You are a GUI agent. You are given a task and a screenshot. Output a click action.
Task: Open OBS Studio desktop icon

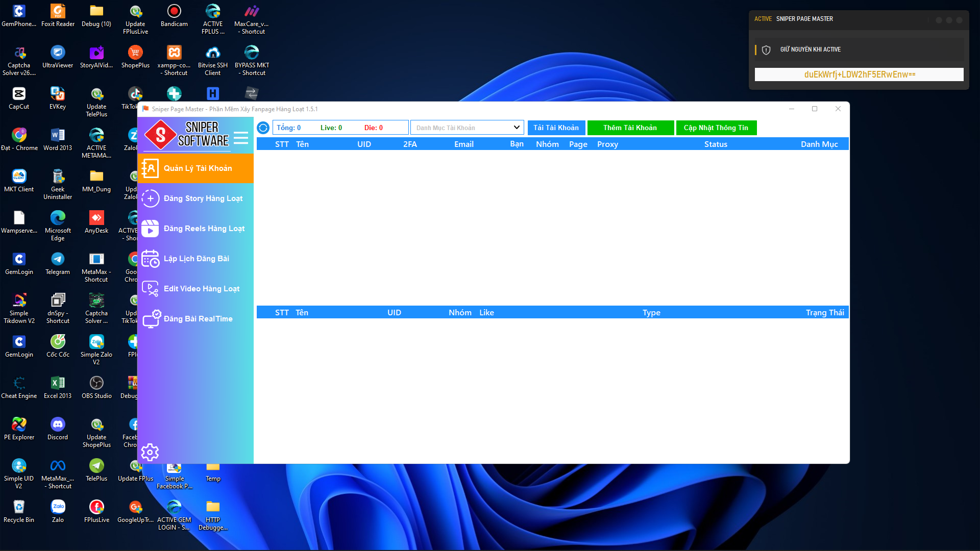point(96,388)
